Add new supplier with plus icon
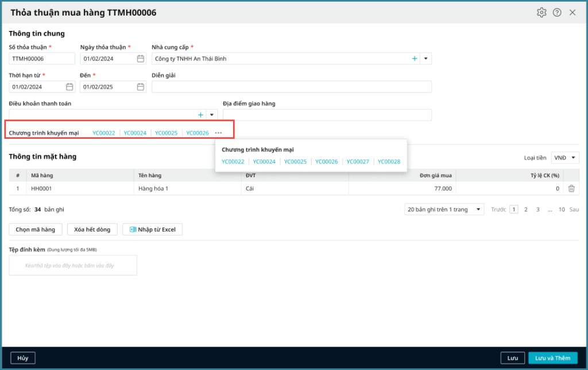Screen dimensions: 588x370 415,59
